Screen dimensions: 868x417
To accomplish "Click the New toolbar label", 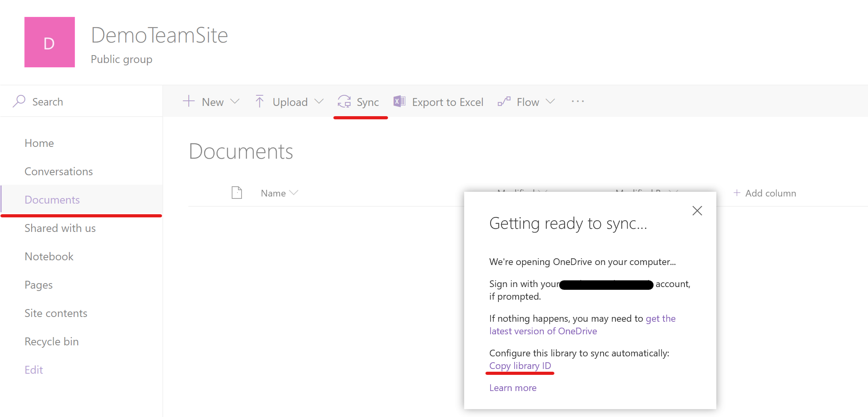I will click(x=212, y=102).
